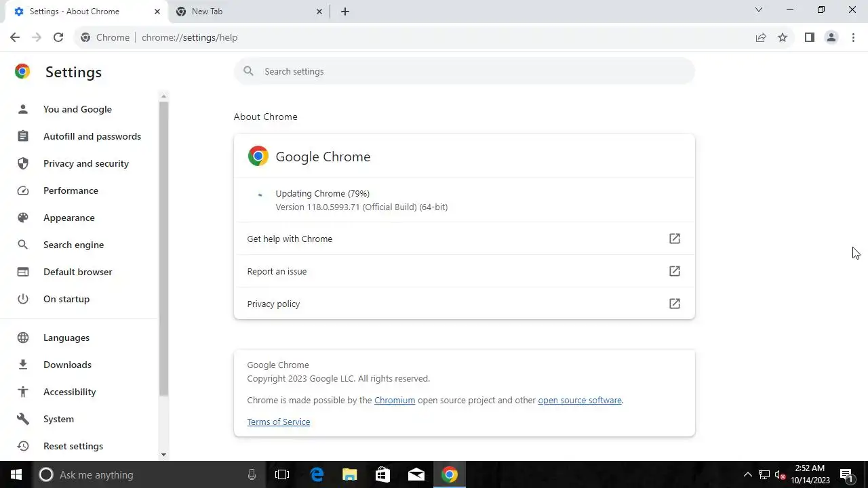
Task: Open Chrome three-dot menu
Action: [x=853, y=37]
